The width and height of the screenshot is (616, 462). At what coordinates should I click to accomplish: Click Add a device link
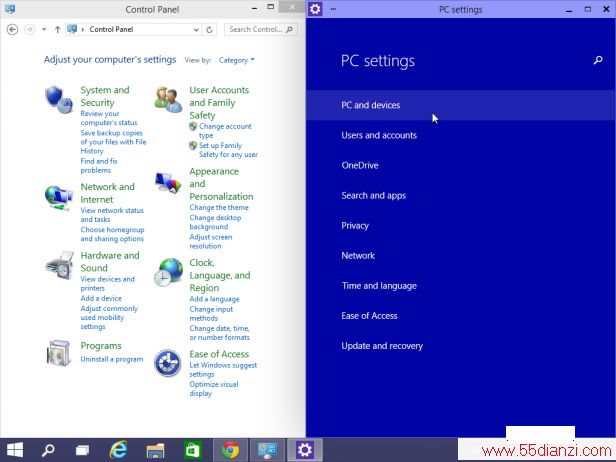(101, 299)
